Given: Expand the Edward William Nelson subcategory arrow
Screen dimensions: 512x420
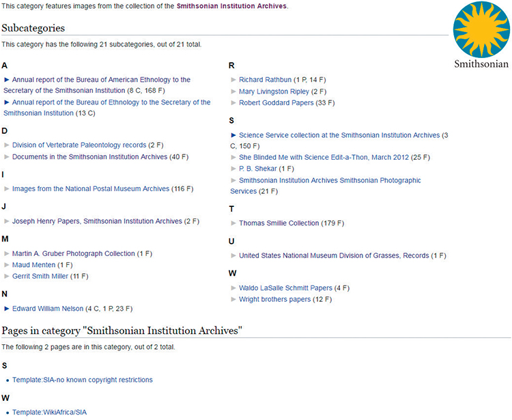Looking at the screenshot, I should pos(7,308).
